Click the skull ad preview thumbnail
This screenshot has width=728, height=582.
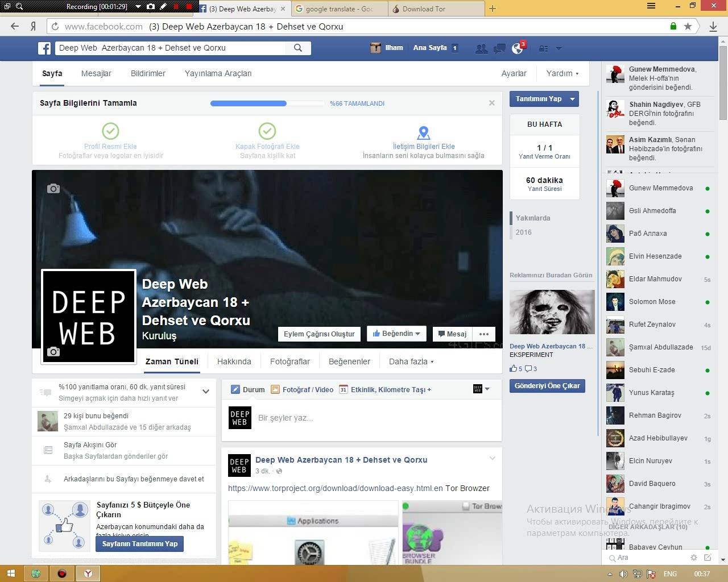[x=552, y=312]
